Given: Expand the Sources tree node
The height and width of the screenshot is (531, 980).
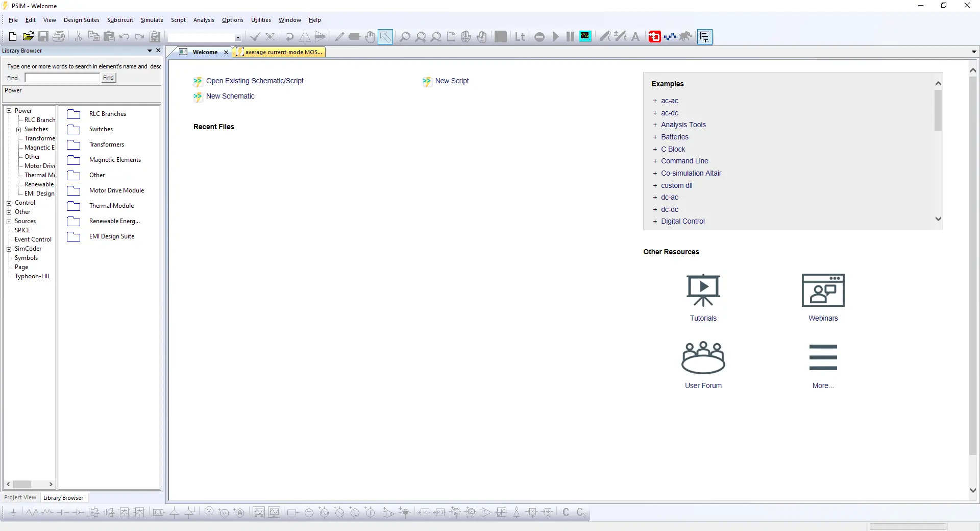Looking at the screenshot, I should point(9,222).
